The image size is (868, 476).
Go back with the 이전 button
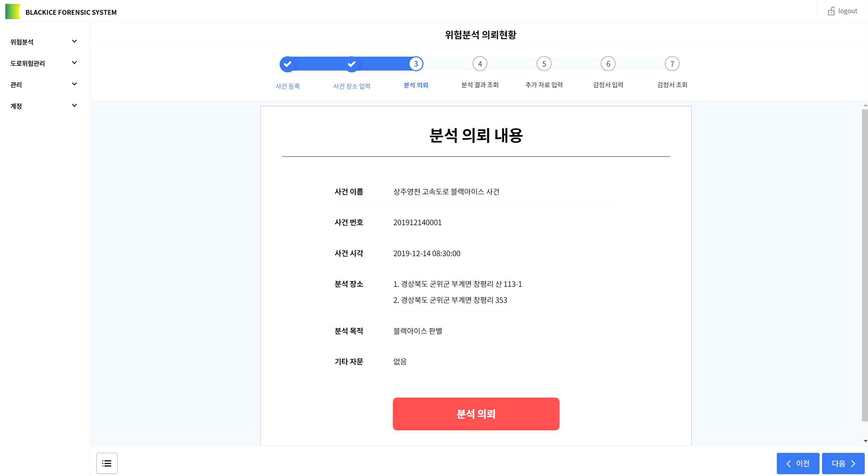(798, 463)
